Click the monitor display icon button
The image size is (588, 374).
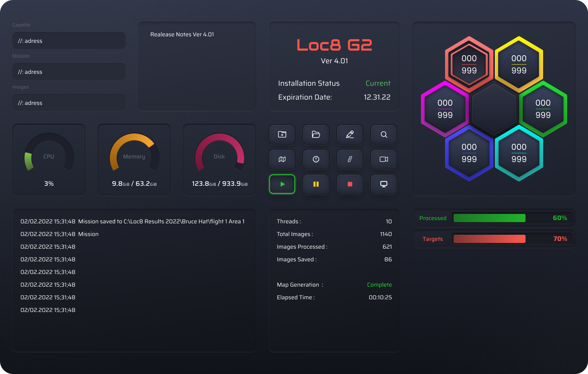(384, 184)
